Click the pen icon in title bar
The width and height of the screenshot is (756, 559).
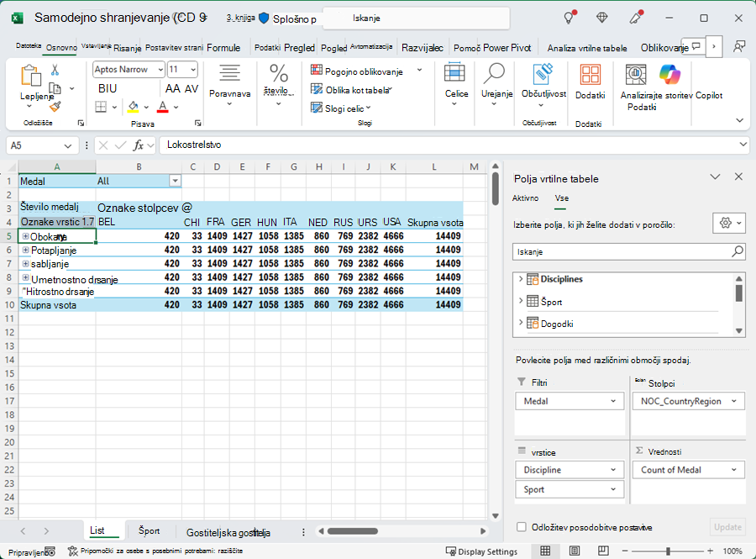tap(637, 18)
